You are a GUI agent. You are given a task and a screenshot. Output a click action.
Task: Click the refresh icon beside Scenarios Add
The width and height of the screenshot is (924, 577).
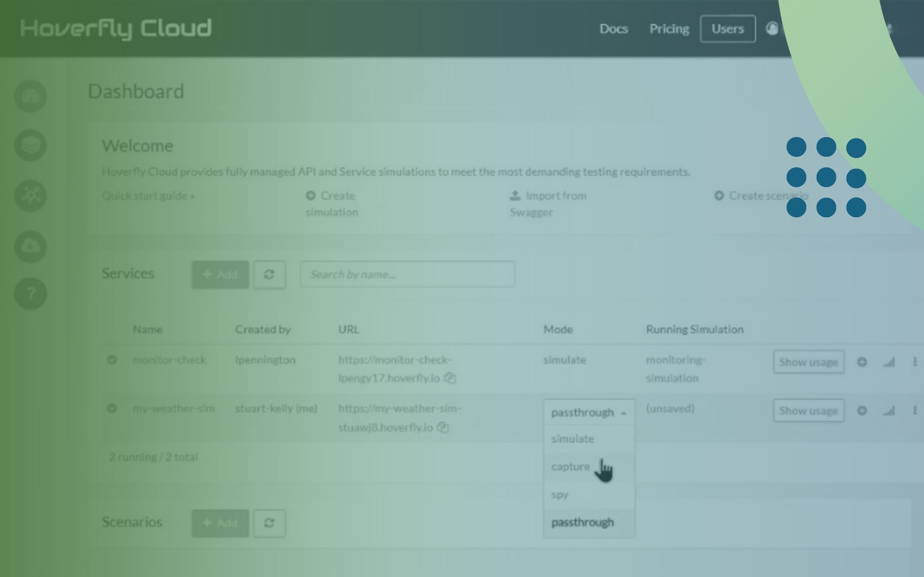click(269, 523)
